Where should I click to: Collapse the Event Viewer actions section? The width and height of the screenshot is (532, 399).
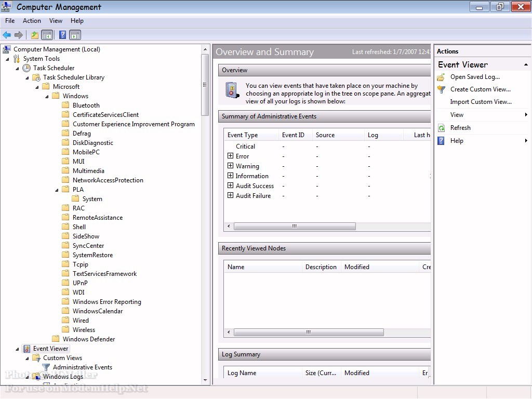click(x=526, y=64)
